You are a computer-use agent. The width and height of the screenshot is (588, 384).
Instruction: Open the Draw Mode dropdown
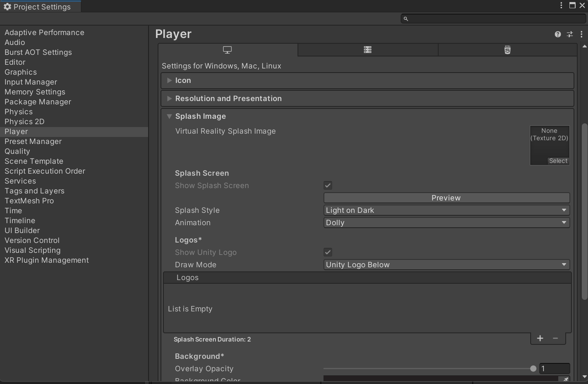tap(446, 265)
